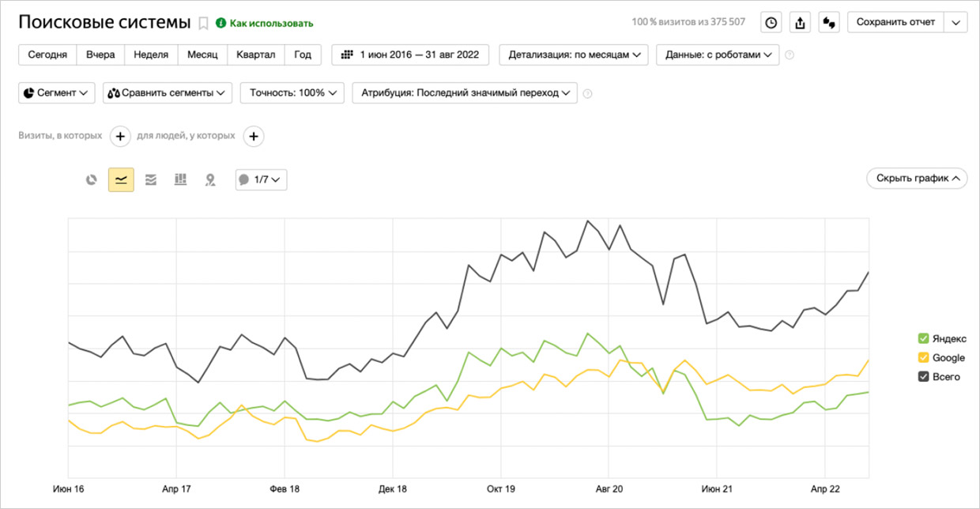Uncheck the Всего series in legend
Screen dimensions: 980x509
tap(923, 377)
